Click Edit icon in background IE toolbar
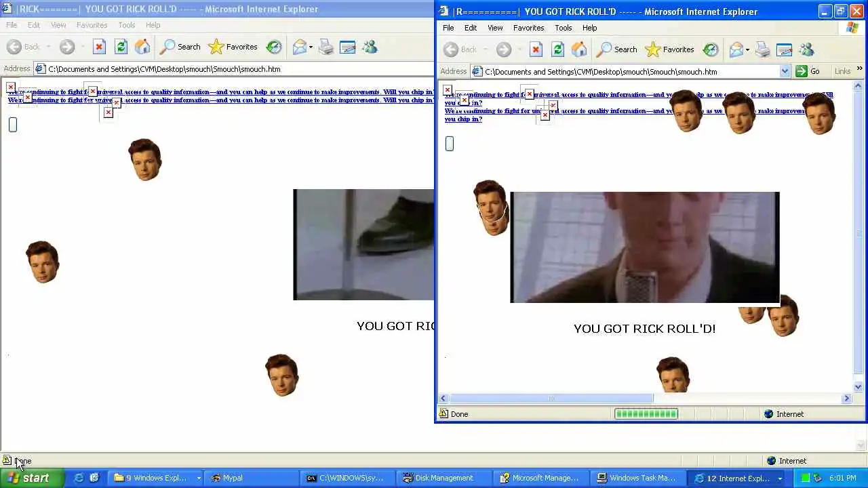The width and height of the screenshot is (868, 488). 348,47
